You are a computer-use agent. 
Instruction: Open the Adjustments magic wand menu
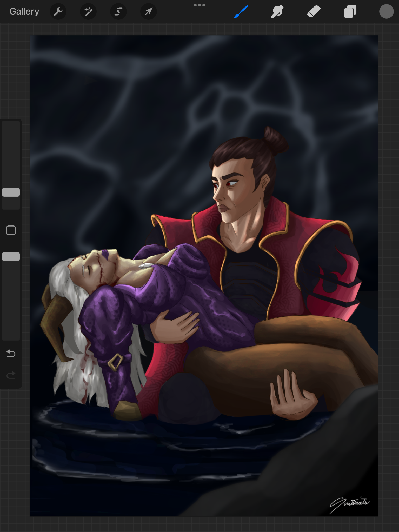pyautogui.click(x=88, y=11)
